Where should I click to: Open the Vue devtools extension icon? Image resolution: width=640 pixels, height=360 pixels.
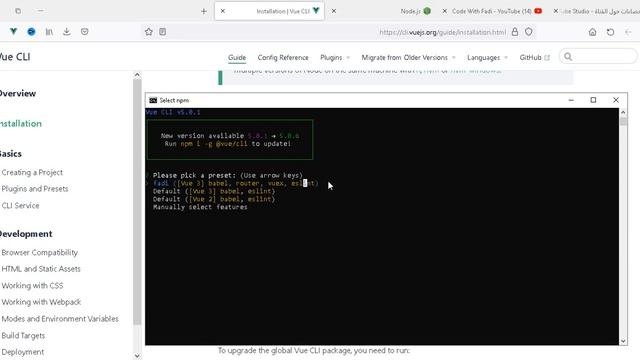point(13,31)
